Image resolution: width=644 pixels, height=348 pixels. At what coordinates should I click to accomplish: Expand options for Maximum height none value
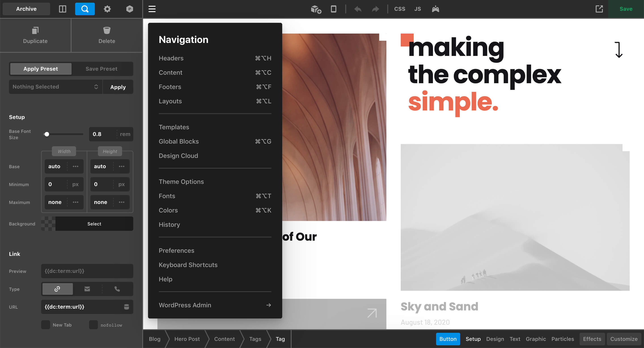point(121,202)
